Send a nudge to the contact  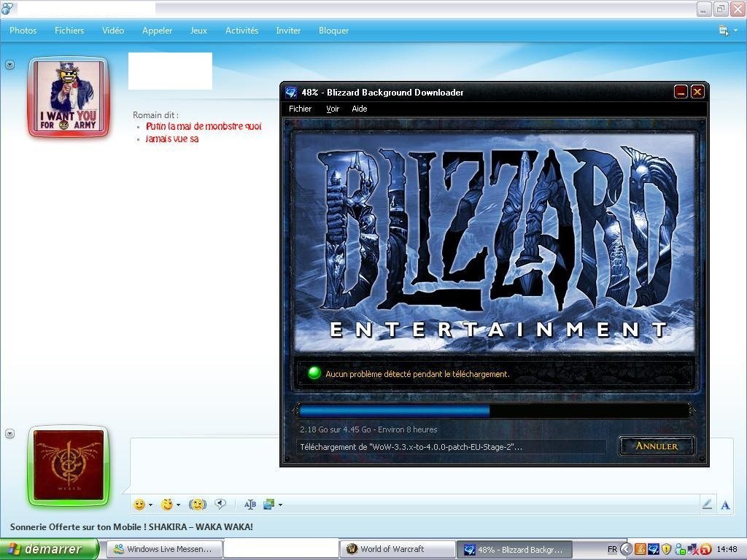click(198, 505)
